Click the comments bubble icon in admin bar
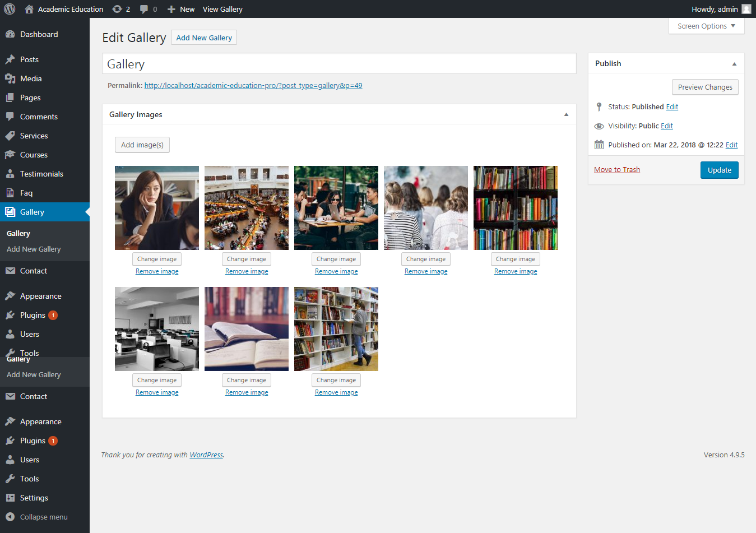 [145, 9]
